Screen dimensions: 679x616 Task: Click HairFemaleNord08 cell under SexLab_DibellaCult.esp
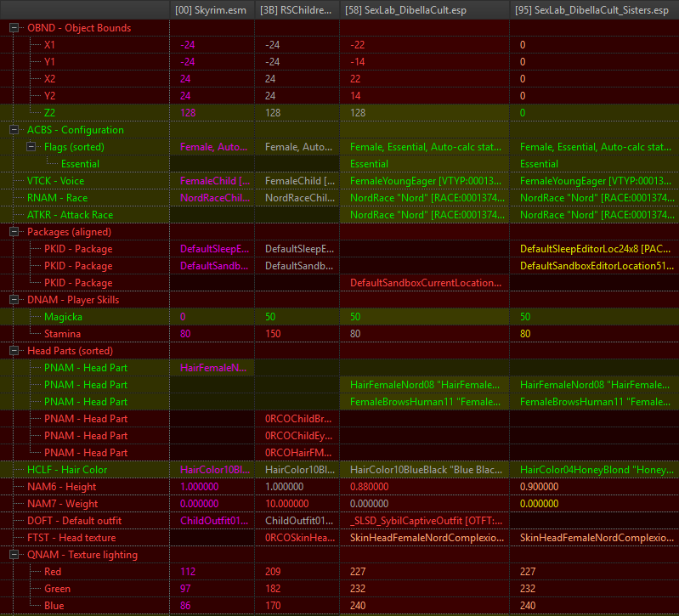(424, 385)
